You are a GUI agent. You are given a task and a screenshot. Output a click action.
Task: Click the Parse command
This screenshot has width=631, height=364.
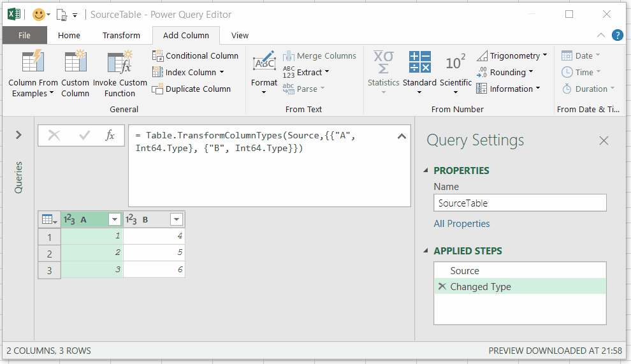point(303,89)
